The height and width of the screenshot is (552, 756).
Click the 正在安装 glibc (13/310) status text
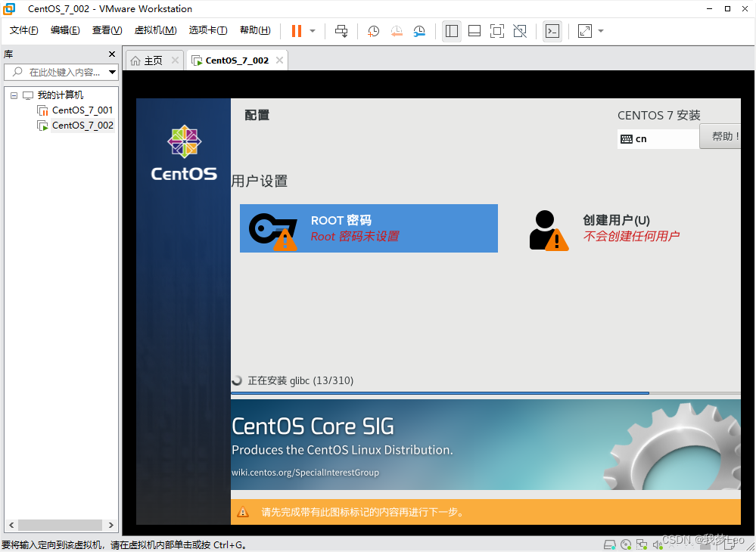[300, 380]
